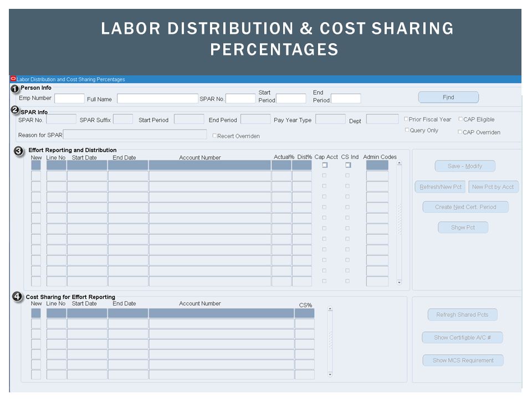532x399 pixels.
Task: Toggle the Prior Fiscal Year checkbox
Action: 406,119
